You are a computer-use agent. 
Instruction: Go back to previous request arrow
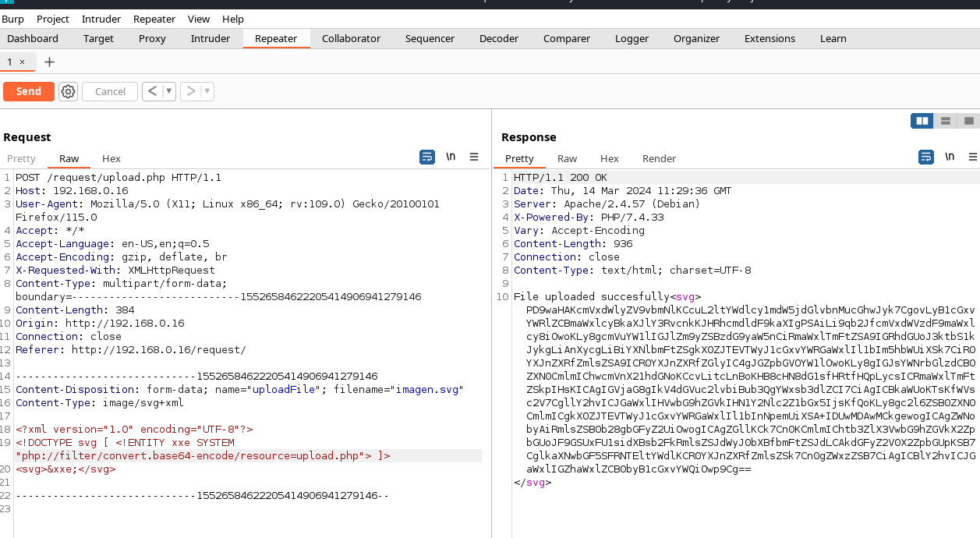(x=152, y=91)
